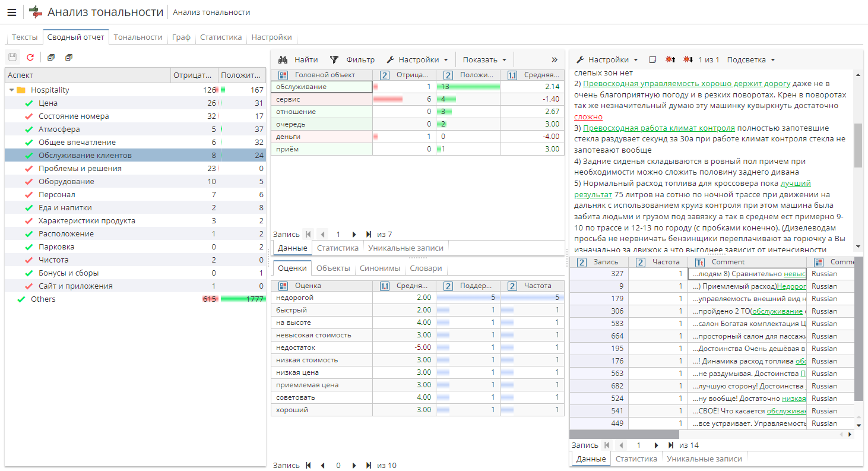Switch to the Тексты tab
This screenshot has height=471, width=868.
(24, 37)
